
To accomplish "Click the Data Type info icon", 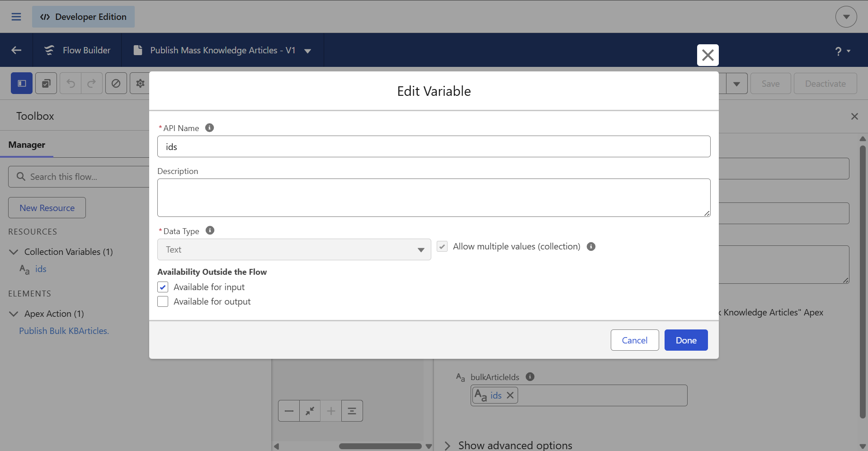I will (210, 230).
